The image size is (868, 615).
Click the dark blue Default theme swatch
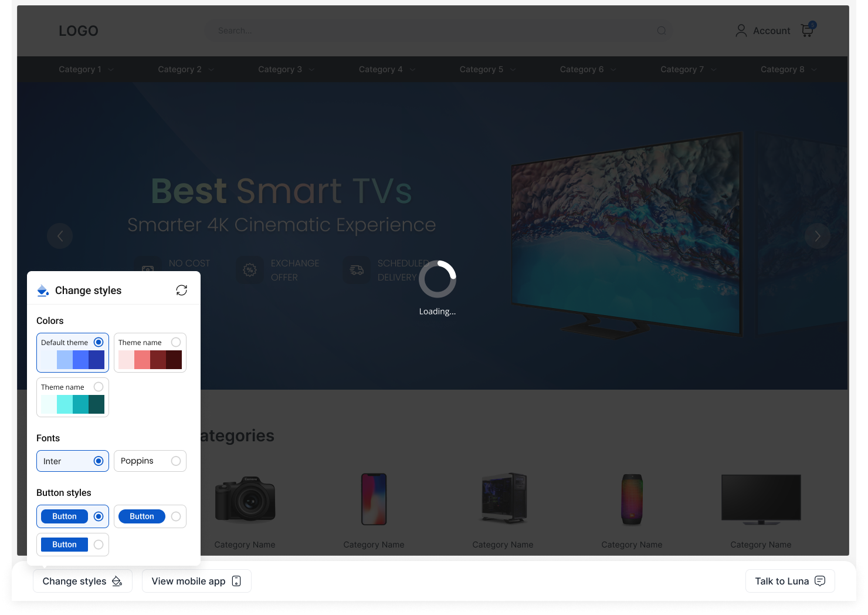[x=96, y=360]
